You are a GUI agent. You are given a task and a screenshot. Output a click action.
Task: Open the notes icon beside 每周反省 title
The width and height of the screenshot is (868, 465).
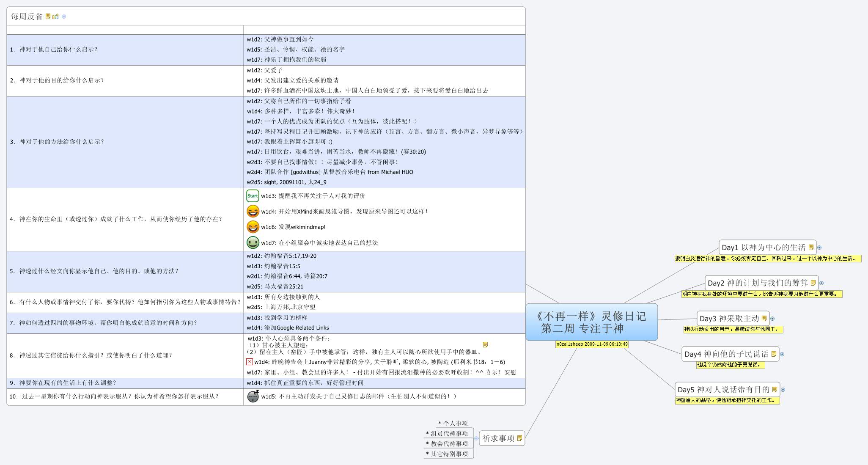[x=48, y=16]
